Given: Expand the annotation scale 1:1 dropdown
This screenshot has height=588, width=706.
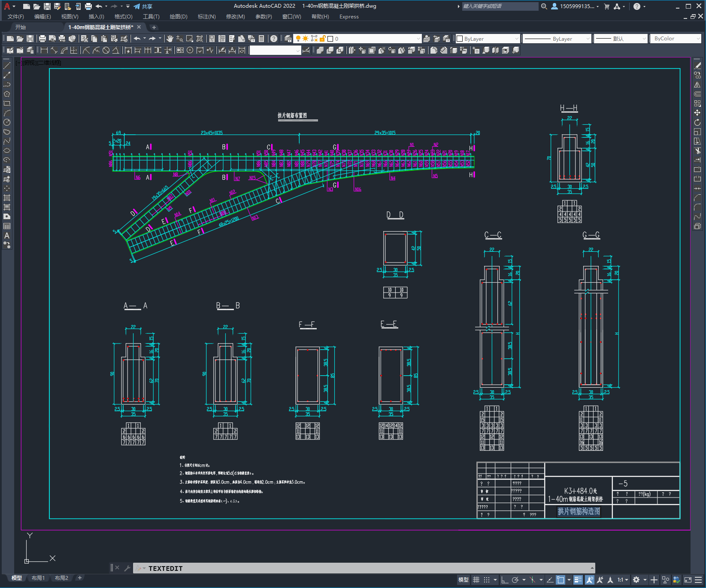Looking at the screenshot, I should pos(623,580).
